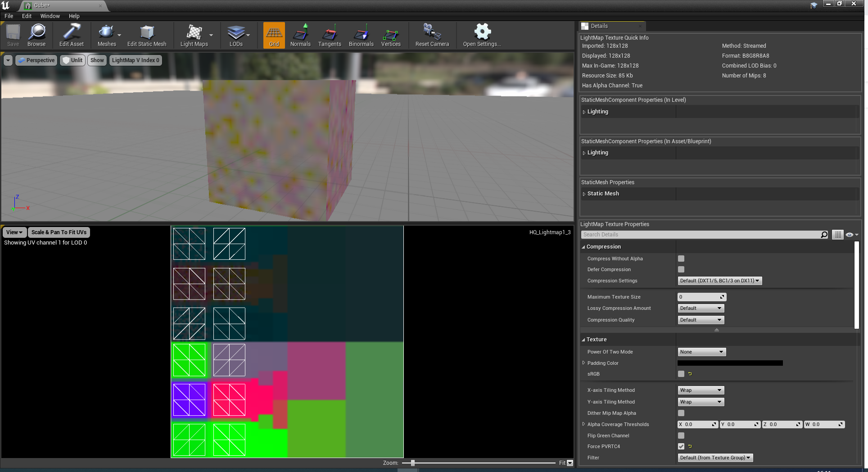Click Reset Camera icon
Screen dimensions: 868x472
click(432, 35)
